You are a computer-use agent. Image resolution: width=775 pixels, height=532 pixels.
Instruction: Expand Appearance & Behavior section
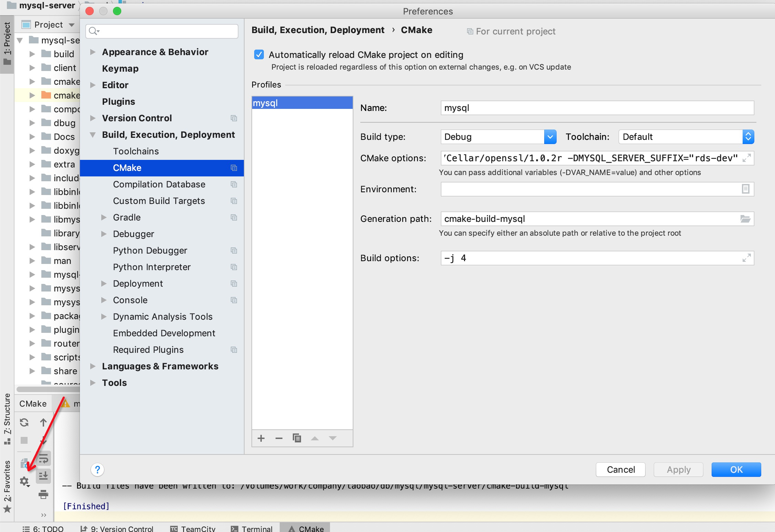tap(92, 52)
